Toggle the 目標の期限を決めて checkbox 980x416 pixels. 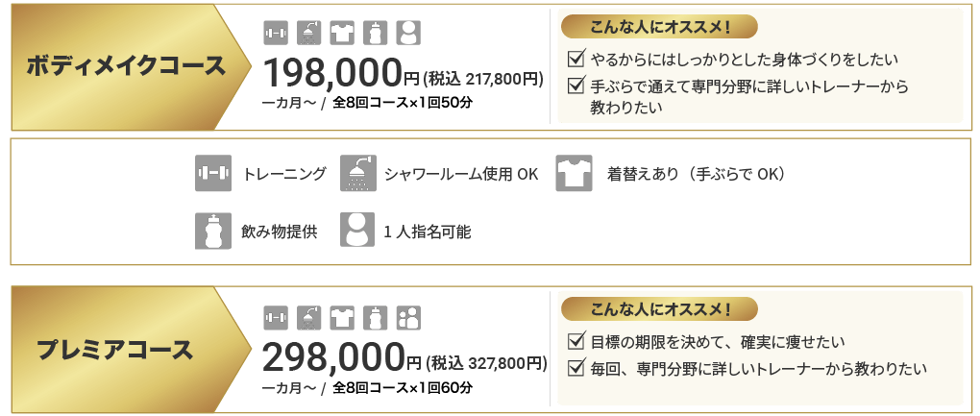[x=576, y=340]
